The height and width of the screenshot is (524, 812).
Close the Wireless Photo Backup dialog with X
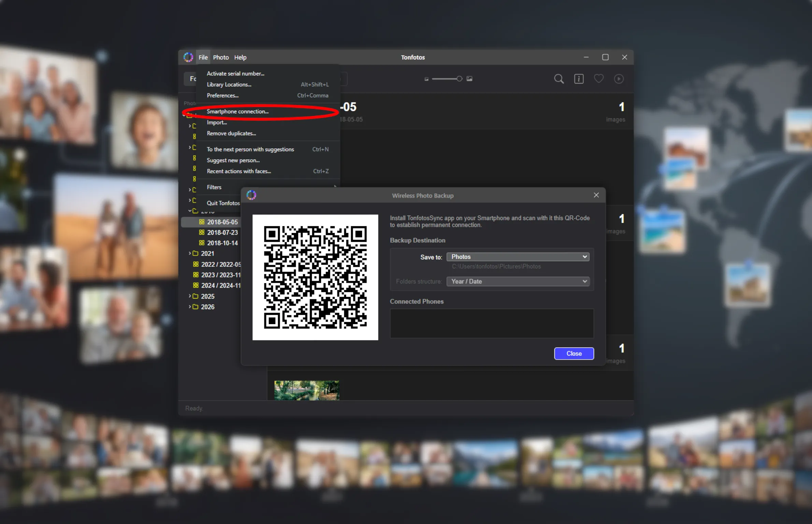(x=596, y=195)
